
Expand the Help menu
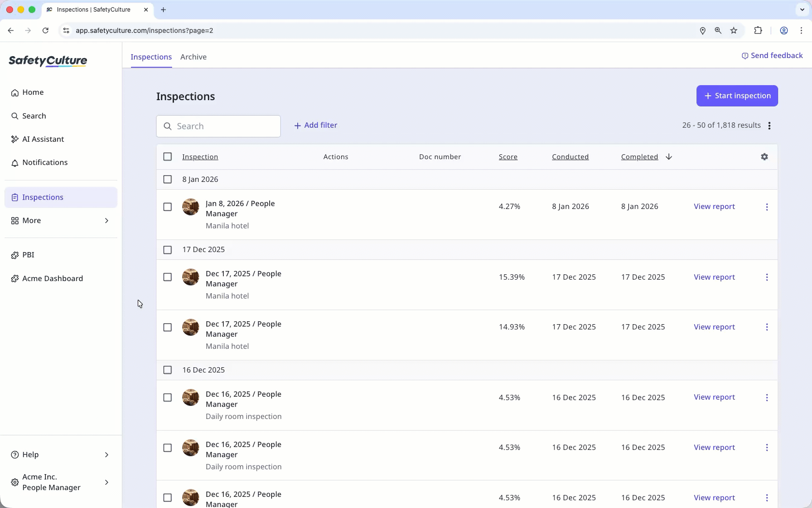(61, 455)
